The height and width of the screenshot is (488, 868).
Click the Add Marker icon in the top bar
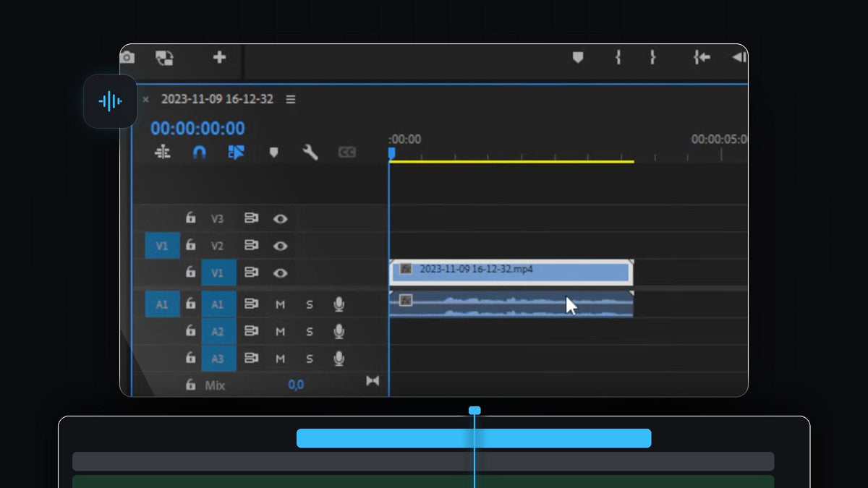(577, 57)
